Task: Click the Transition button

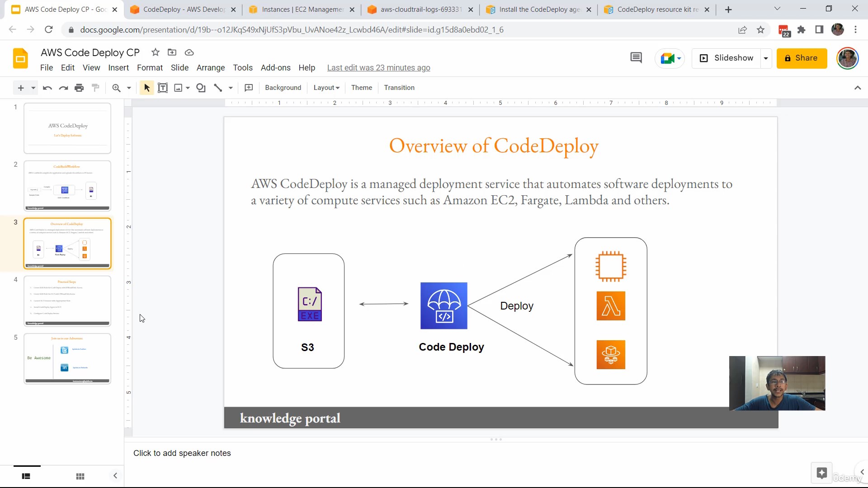Action: [399, 88]
